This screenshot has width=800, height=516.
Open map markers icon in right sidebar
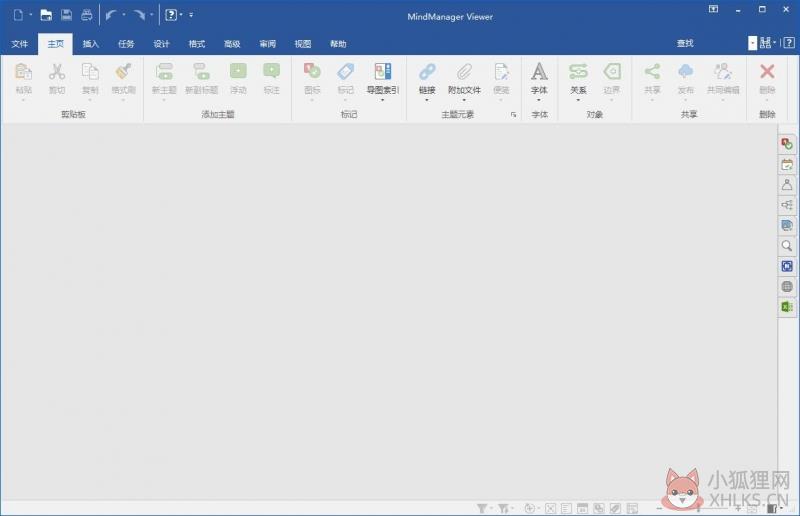[x=787, y=144]
